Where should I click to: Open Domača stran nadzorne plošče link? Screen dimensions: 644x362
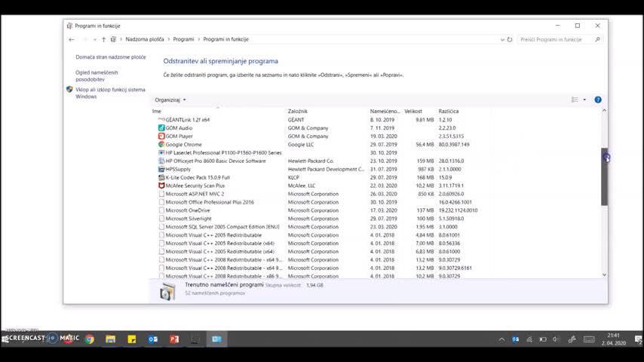click(110, 57)
